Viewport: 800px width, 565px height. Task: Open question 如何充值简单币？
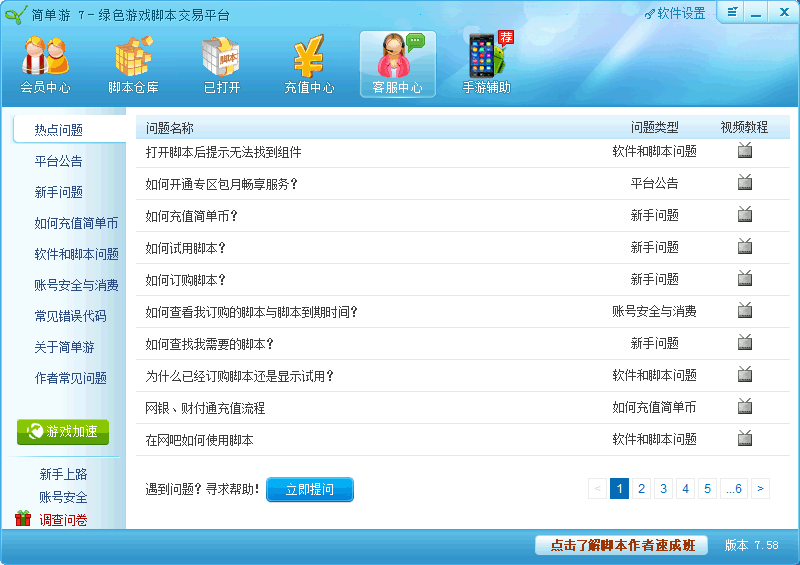[x=192, y=216]
